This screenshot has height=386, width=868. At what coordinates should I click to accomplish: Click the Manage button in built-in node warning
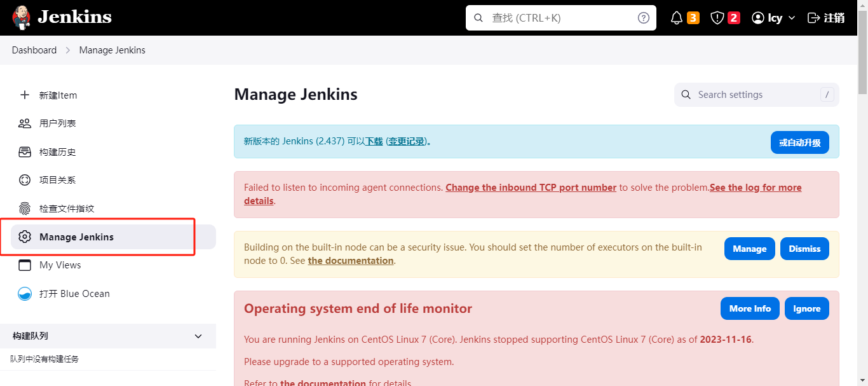coord(750,249)
